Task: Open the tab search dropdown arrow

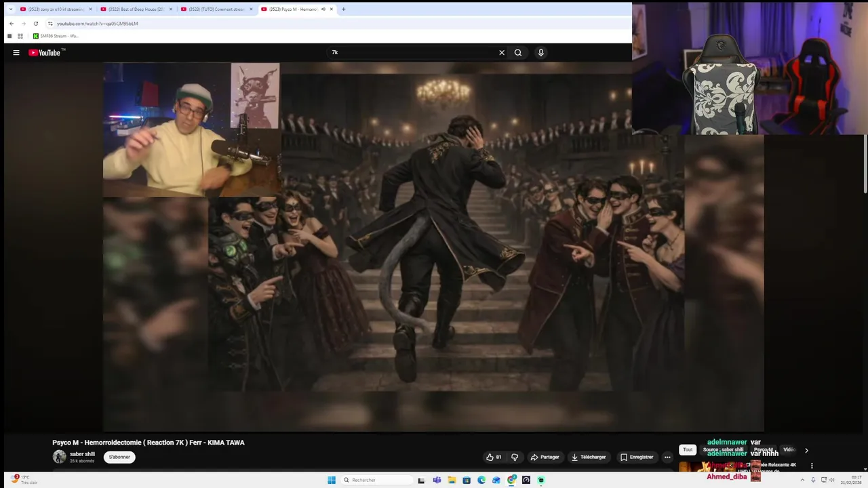Action: [10, 9]
